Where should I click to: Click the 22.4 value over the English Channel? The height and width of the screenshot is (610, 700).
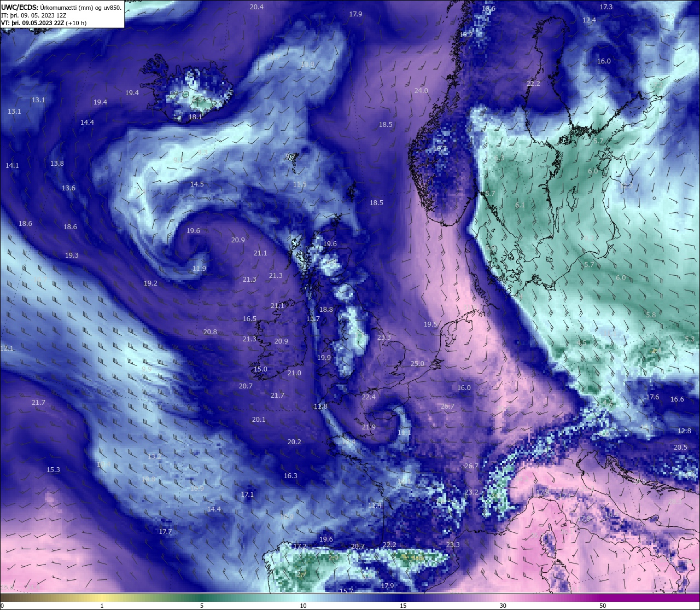pyautogui.click(x=369, y=397)
